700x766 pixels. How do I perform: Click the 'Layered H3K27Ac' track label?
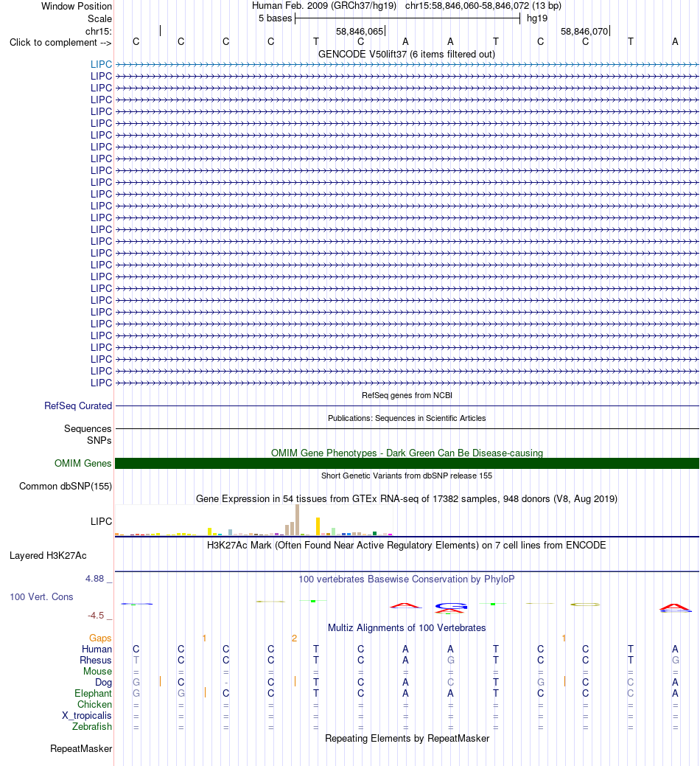coord(49,555)
